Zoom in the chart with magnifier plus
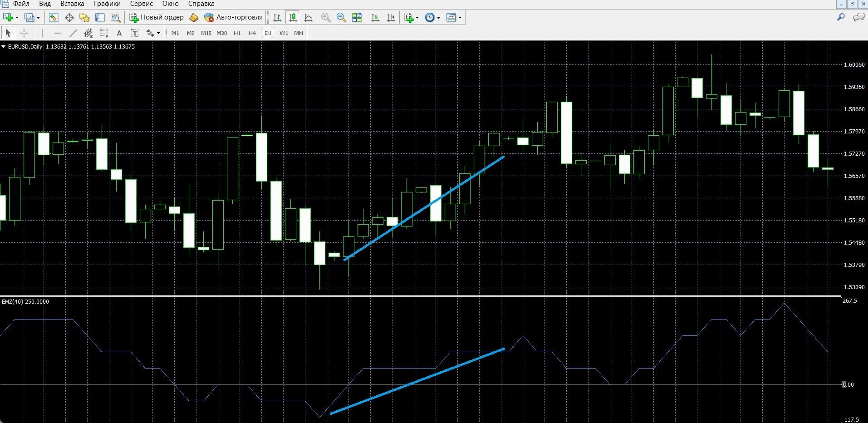868x423 pixels. 326,18
